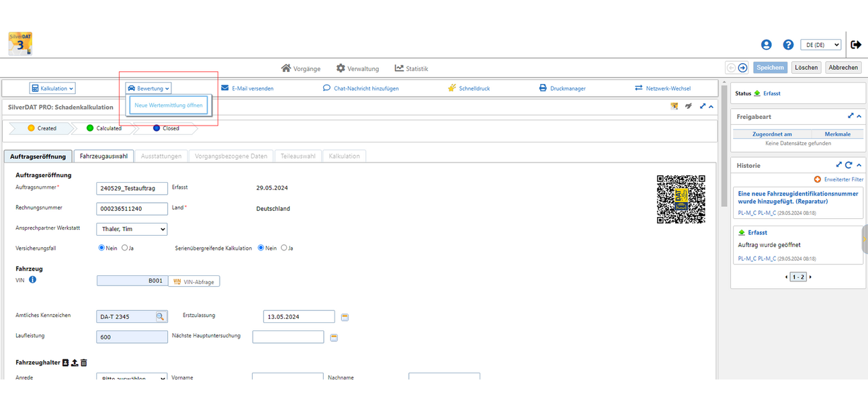Open the Erstzulassung calendar picker

345,317
